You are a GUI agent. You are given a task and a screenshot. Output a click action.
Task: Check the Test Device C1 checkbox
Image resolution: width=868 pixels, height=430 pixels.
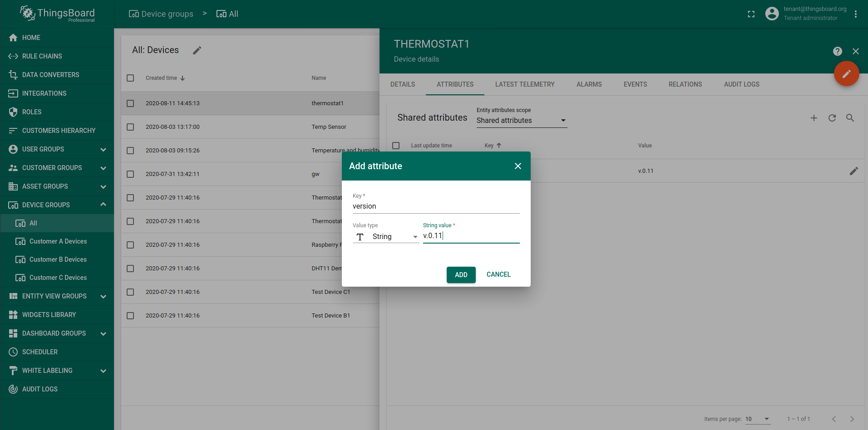coord(130,292)
